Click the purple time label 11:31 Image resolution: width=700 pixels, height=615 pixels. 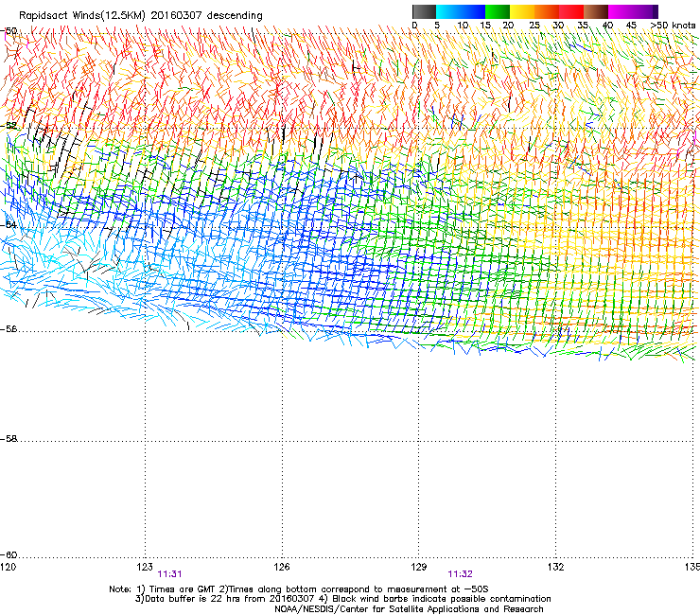[169, 574]
